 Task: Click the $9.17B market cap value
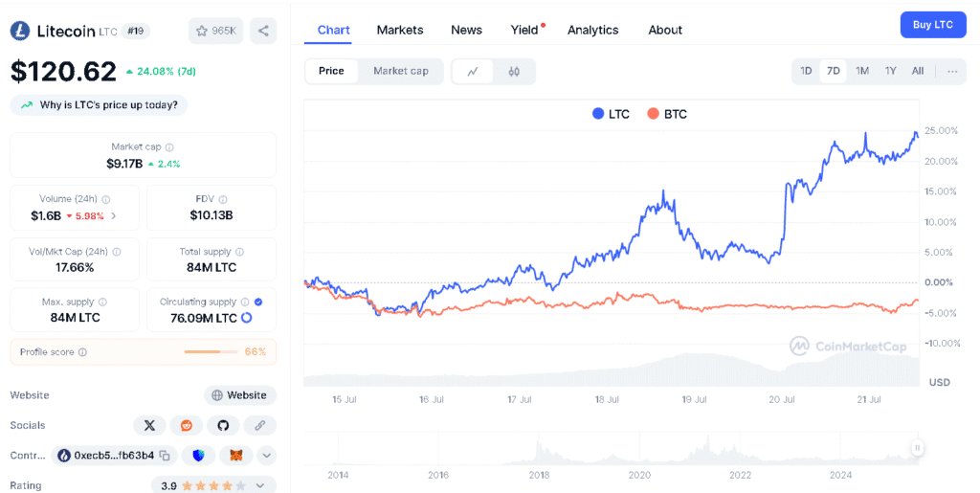tap(124, 164)
